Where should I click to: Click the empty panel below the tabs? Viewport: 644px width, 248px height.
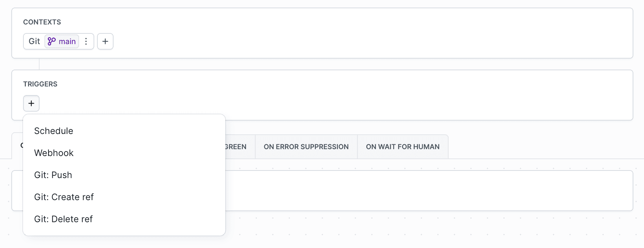pyautogui.click(x=413, y=190)
